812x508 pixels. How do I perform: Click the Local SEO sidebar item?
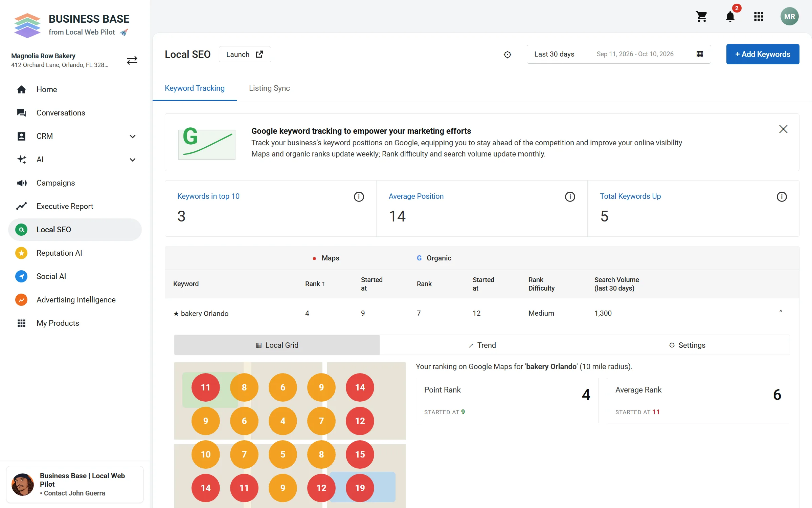tap(75, 230)
